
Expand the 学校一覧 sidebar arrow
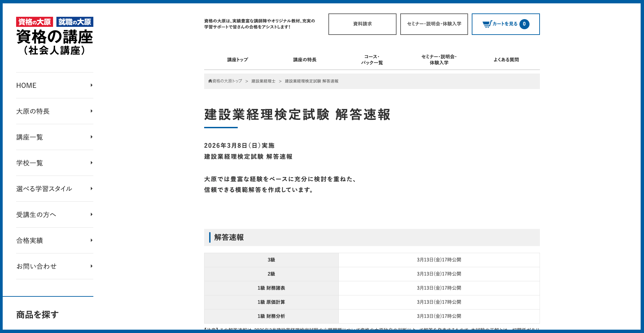coord(91,163)
